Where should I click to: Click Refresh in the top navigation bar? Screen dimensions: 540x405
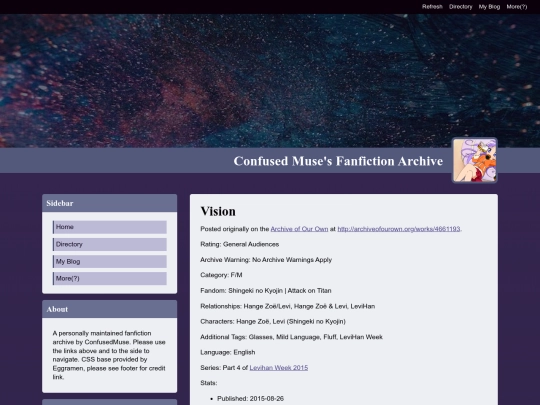(432, 7)
